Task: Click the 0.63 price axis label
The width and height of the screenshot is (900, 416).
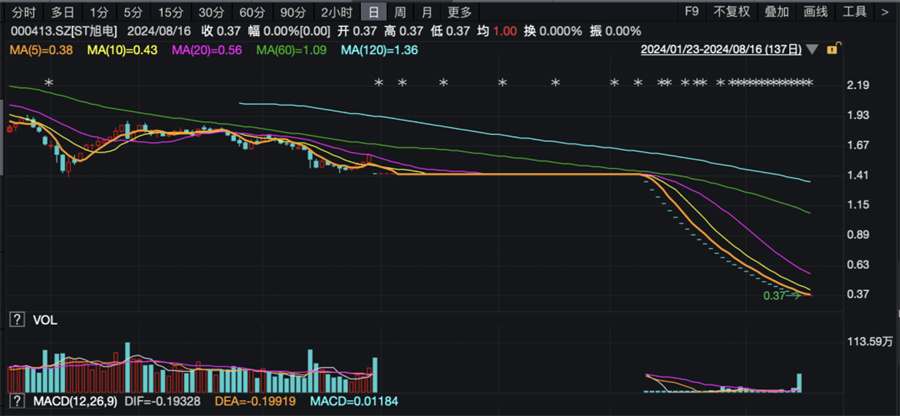Action: [x=858, y=265]
